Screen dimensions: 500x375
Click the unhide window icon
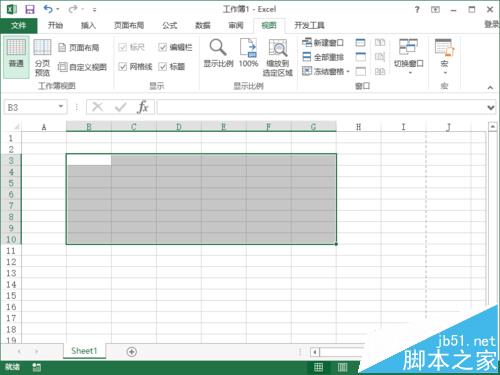coord(360,71)
